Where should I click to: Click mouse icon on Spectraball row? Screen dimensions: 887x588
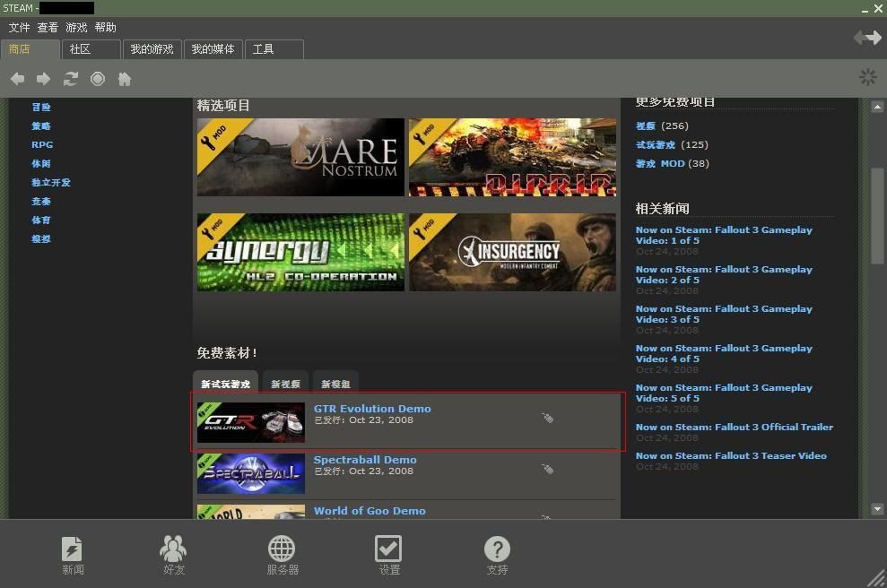point(548,469)
